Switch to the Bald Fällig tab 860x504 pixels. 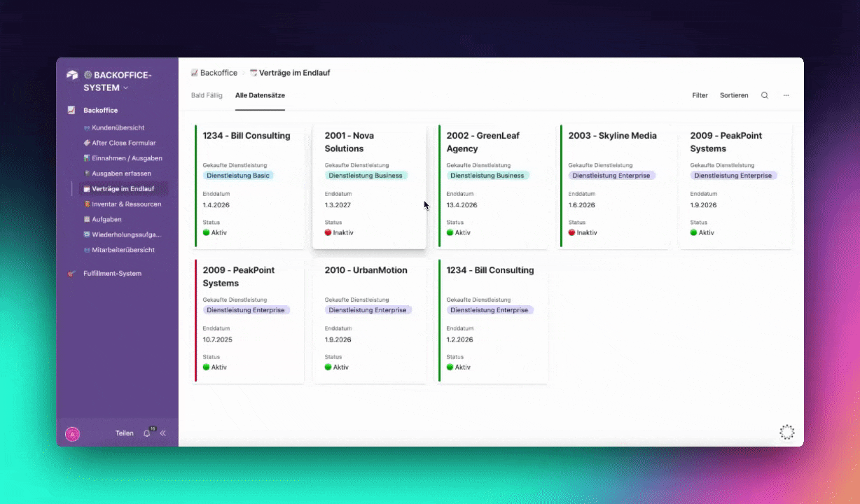point(207,95)
